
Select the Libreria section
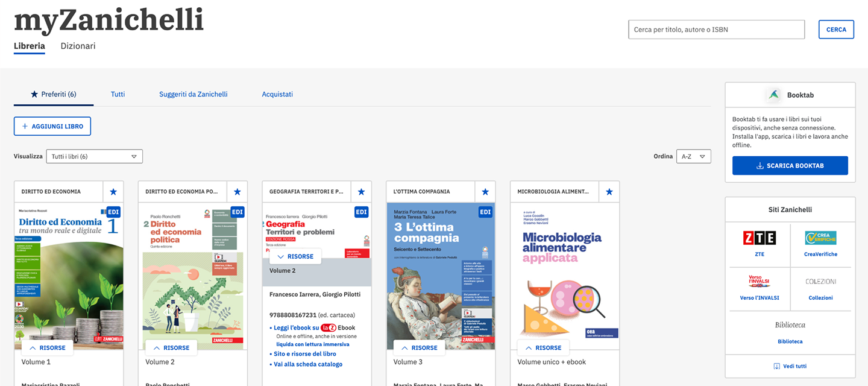coord(30,46)
